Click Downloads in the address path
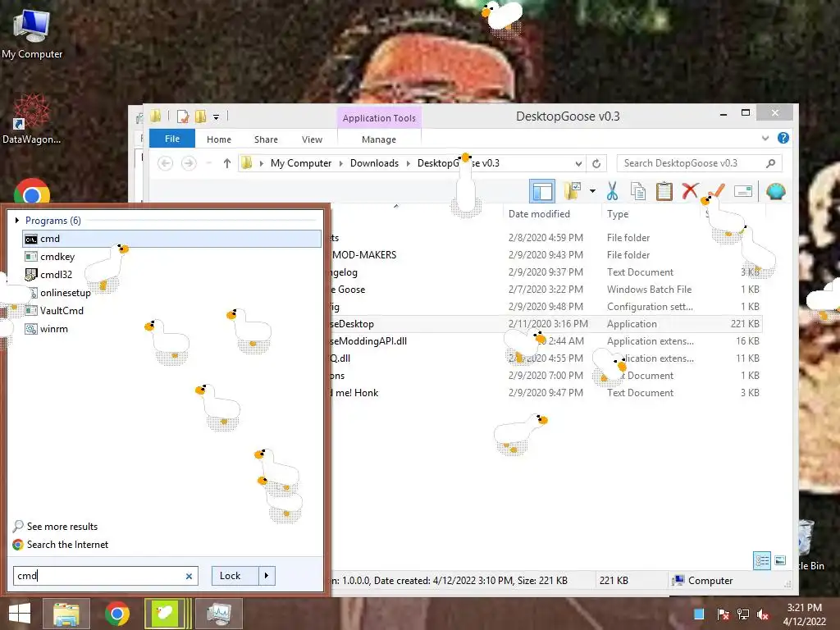Image resolution: width=840 pixels, height=630 pixels. click(x=374, y=163)
